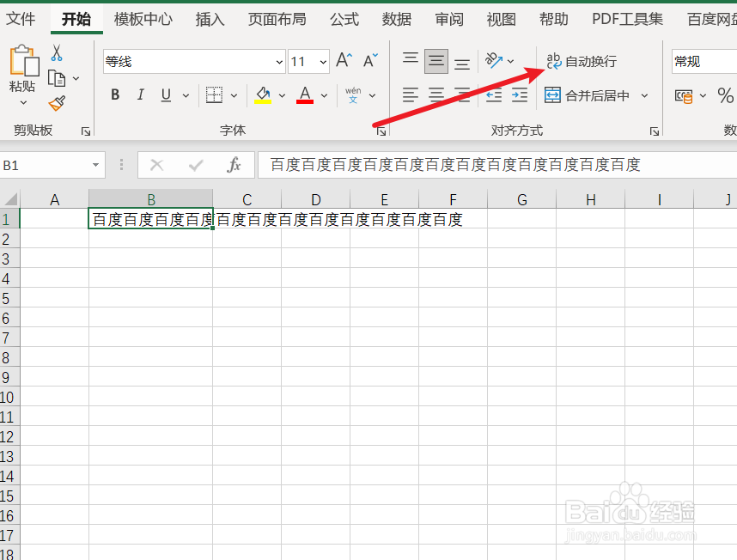Align text left
Image resolution: width=737 pixels, height=560 pixels.
411,95
